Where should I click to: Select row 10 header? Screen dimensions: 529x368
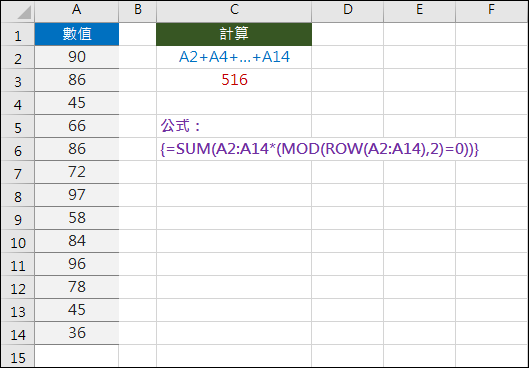coord(18,242)
